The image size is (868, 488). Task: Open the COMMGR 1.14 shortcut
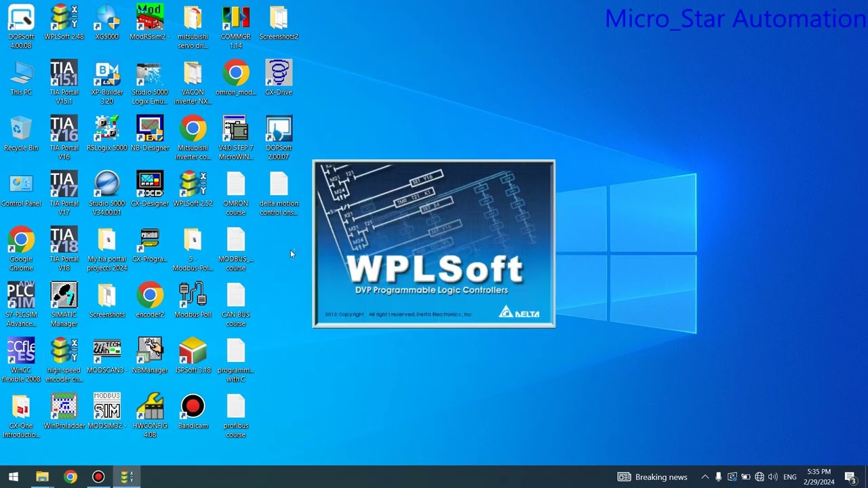236,26
